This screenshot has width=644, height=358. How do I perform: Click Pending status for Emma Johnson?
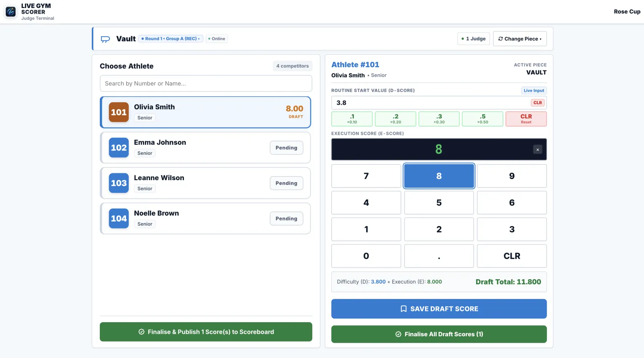pos(286,148)
